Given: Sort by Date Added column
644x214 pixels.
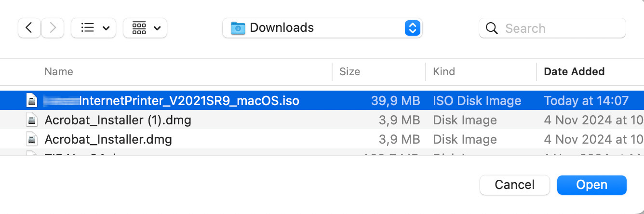Looking at the screenshot, I should pos(574,72).
